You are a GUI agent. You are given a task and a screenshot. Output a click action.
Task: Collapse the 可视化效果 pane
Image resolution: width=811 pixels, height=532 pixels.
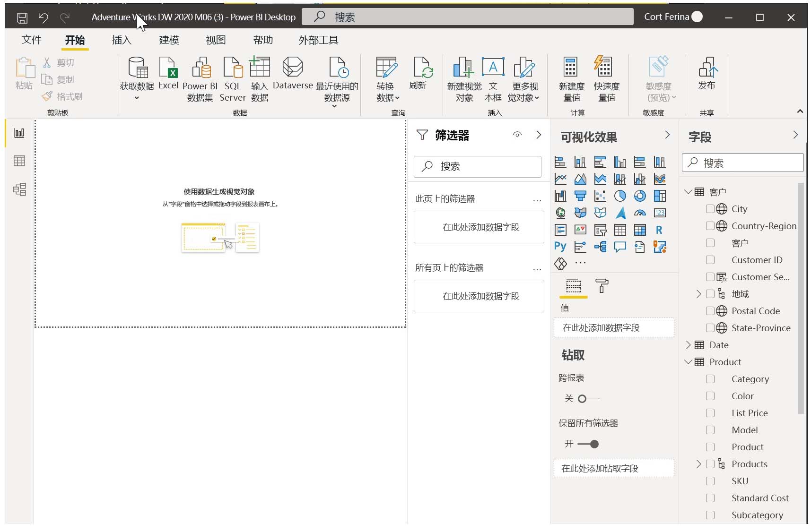tap(667, 135)
